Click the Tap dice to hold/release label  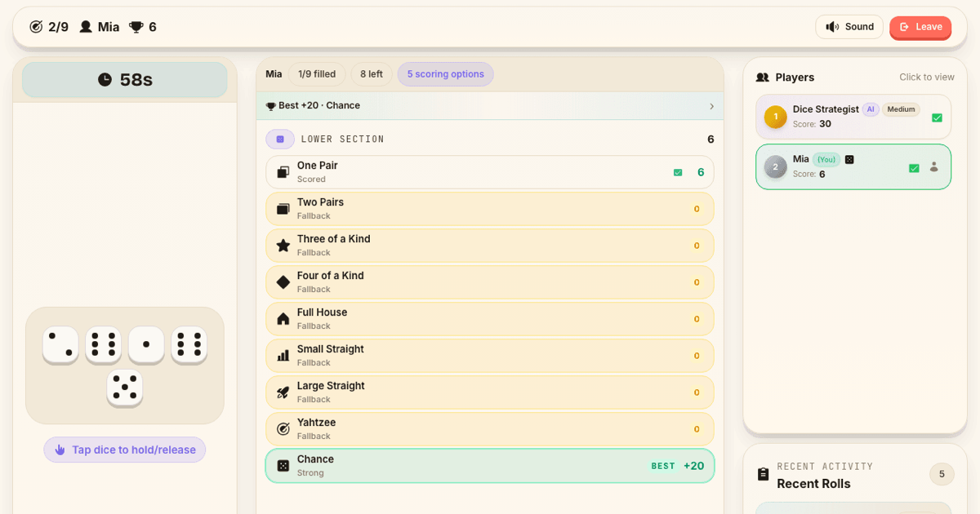[134, 450]
